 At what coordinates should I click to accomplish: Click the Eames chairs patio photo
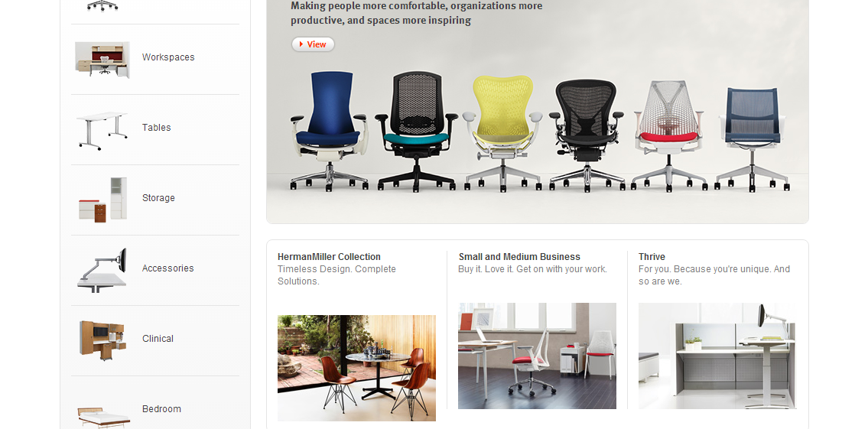coord(356,368)
